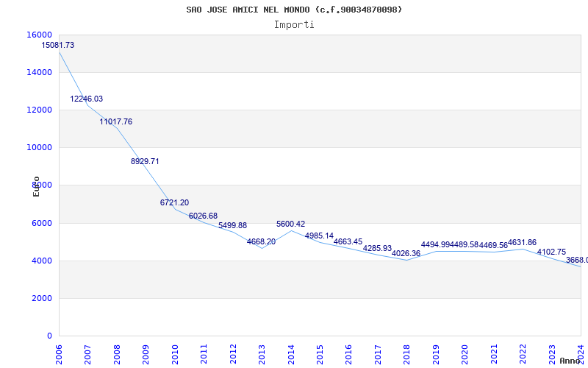Click the y-axis value 12000
The width and height of the screenshot is (588, 368).
[x=40, y=110]
